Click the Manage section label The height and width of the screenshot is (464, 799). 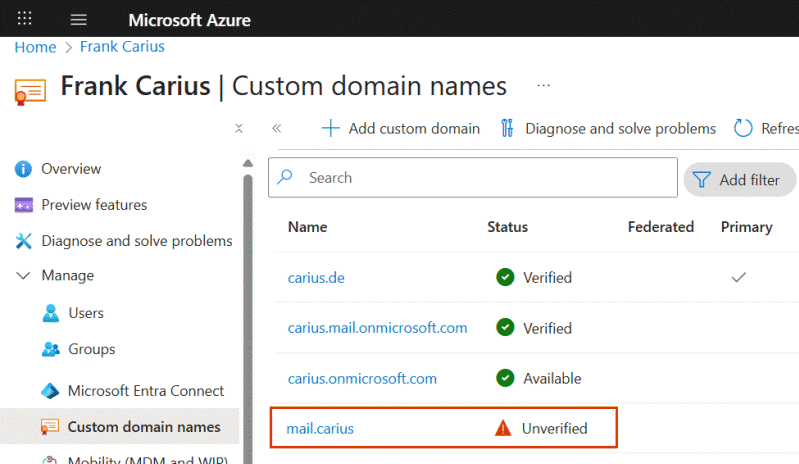click(68, 276)
